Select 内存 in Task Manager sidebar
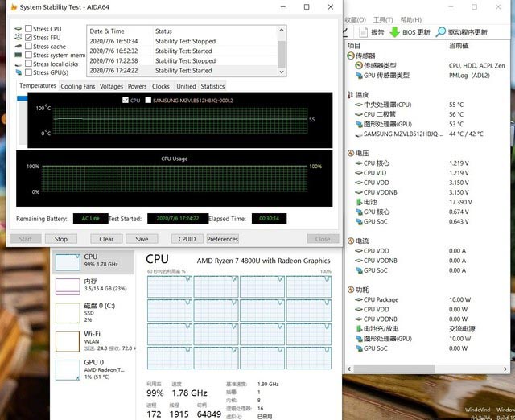 click(93, 286)
